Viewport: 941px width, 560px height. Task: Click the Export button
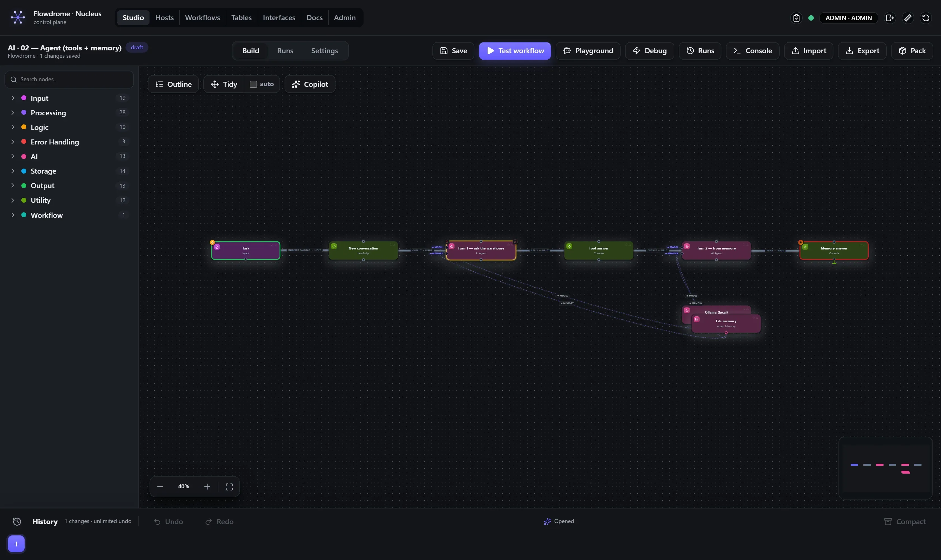click(862, 51)
